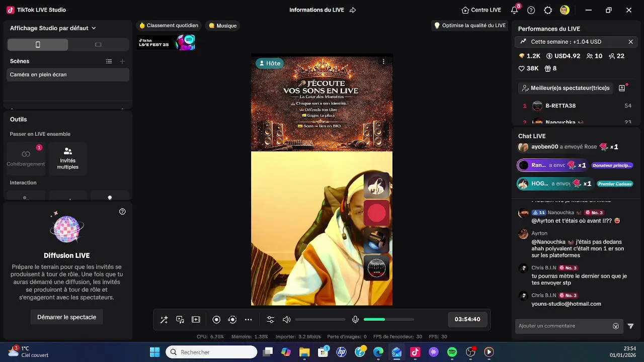Dismiss the Cette semaine +1.04 USD banner
This screenshot has width=644, height=362.
point(630,42)
